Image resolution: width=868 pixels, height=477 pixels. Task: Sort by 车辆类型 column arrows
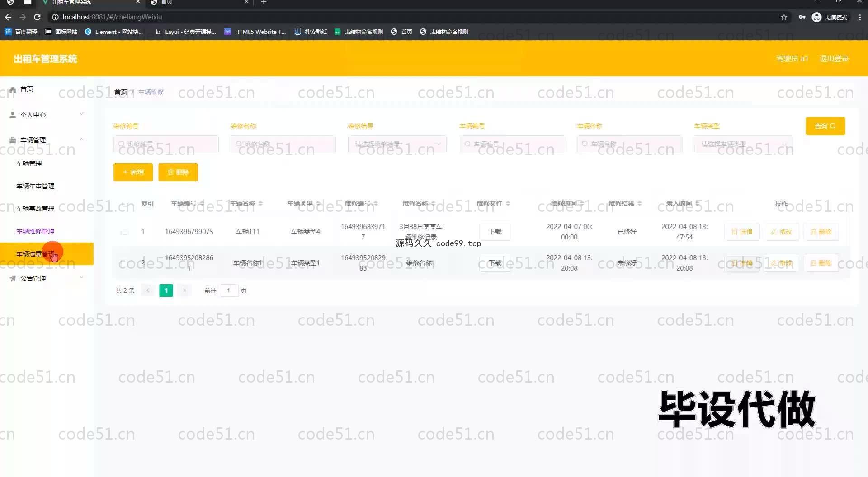click(318, 204)
